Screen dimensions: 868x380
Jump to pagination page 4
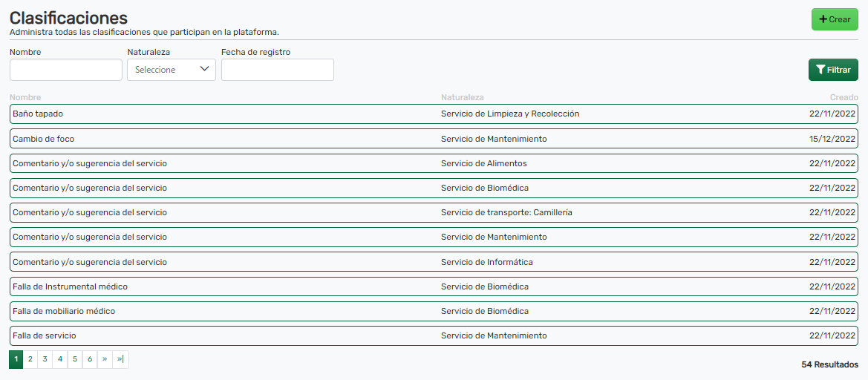pos(60,359)
